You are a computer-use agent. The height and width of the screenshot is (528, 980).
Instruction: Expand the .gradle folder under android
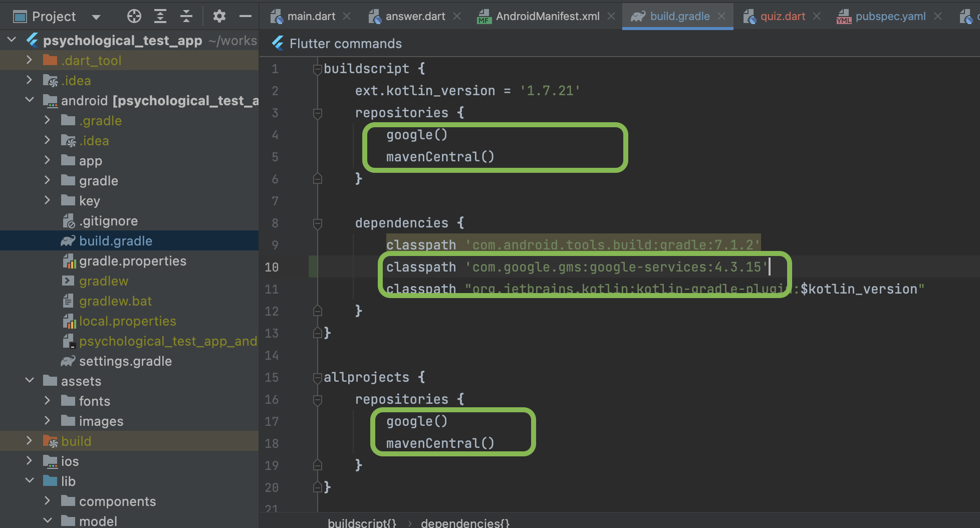click(x=48, y=120)
